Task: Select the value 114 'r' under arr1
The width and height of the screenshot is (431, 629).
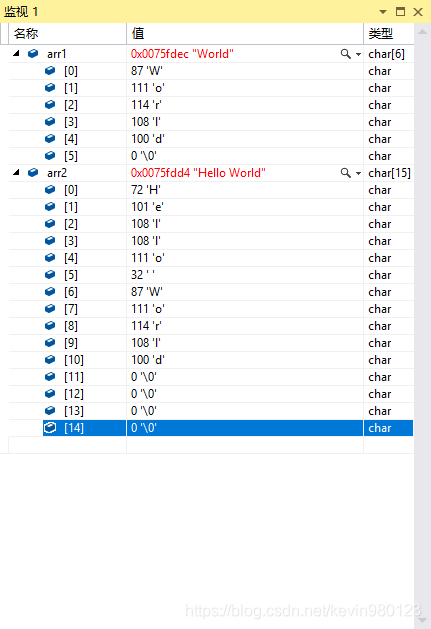Action: click(x=146, y=105)
